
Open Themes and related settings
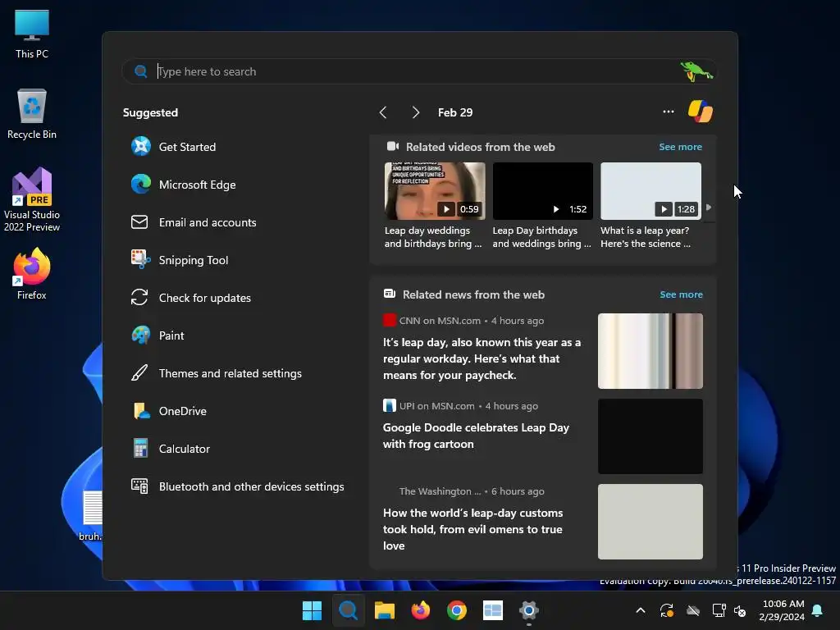pos(216,373)
